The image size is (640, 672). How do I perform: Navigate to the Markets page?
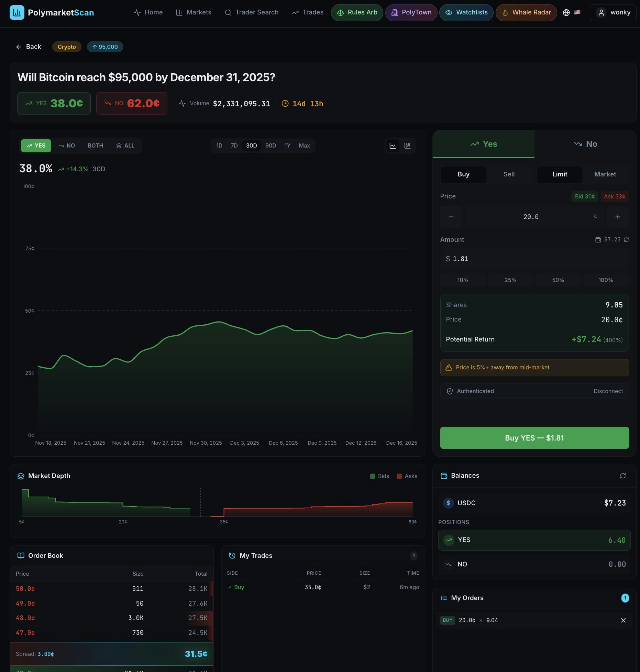tap(194, 12)
